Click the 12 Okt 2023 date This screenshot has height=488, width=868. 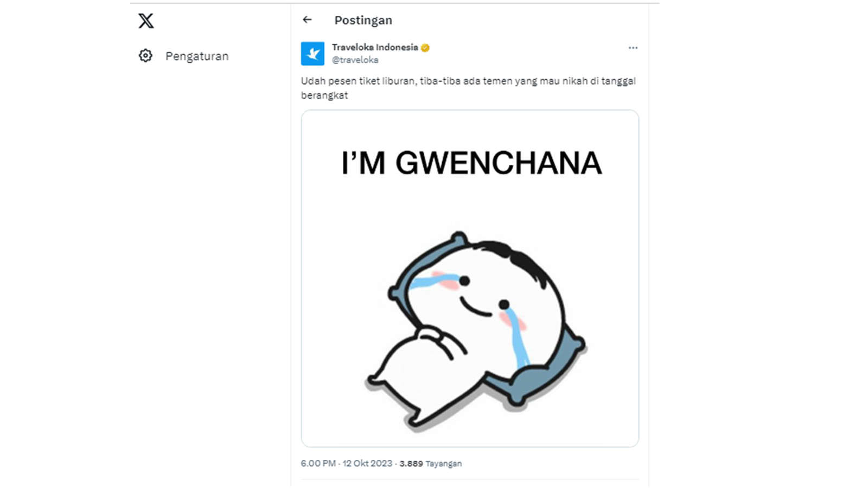pos(367,464)
